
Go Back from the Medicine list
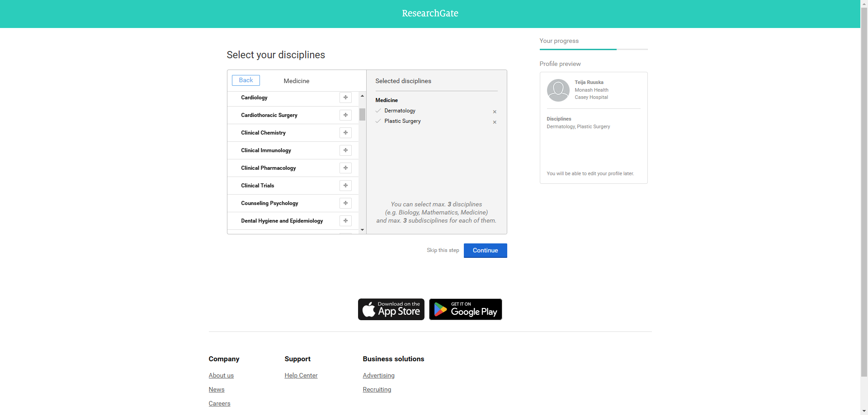pos(246,80)
